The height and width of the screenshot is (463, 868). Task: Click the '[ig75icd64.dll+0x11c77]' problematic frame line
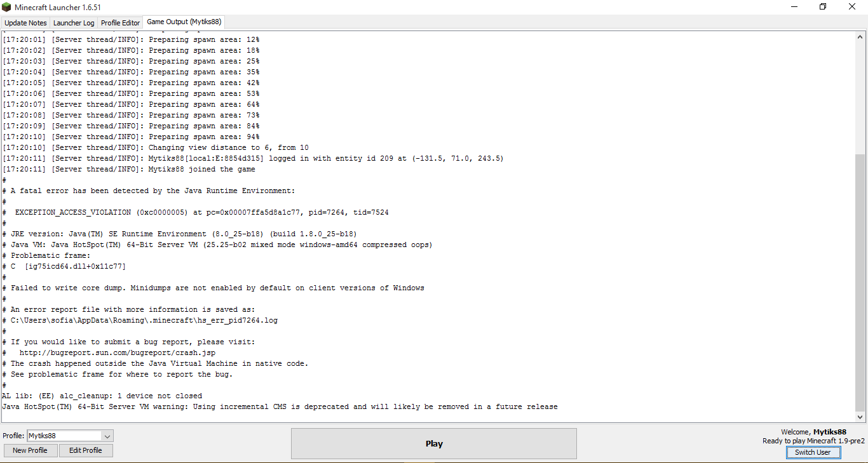pyautogui.click(x=64, y=266)
